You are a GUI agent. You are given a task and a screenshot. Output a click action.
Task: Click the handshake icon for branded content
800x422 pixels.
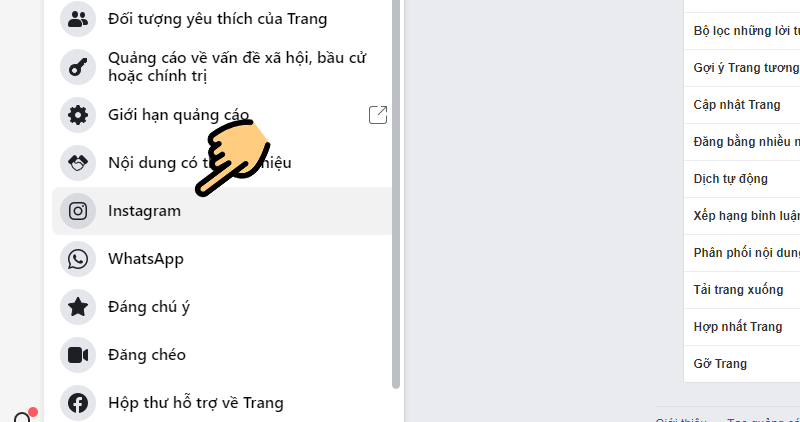78,163
